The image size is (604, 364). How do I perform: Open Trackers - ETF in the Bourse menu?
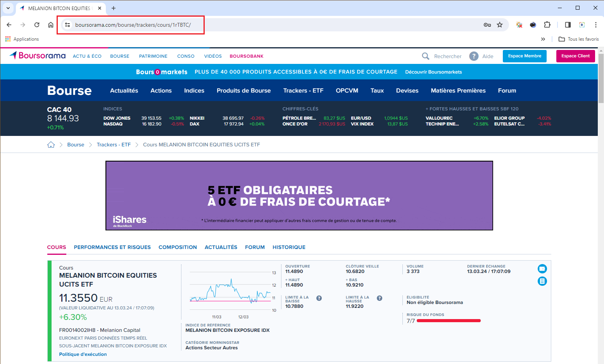303,91
